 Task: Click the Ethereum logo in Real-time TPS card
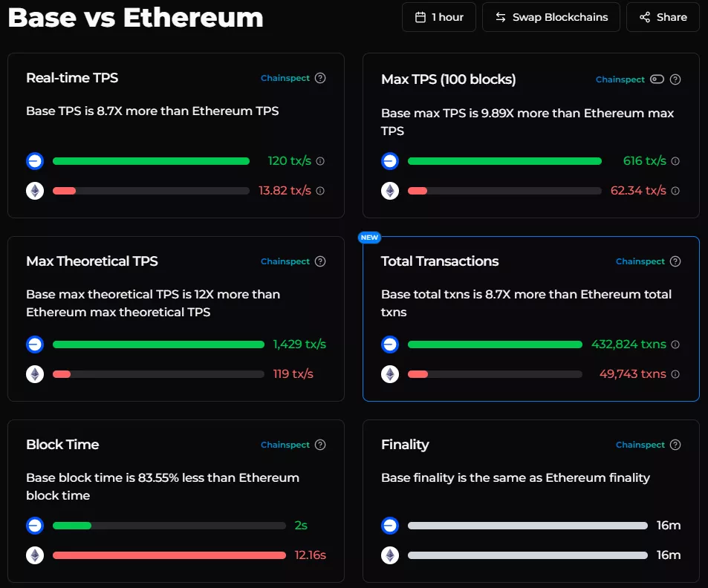[34, 190]
